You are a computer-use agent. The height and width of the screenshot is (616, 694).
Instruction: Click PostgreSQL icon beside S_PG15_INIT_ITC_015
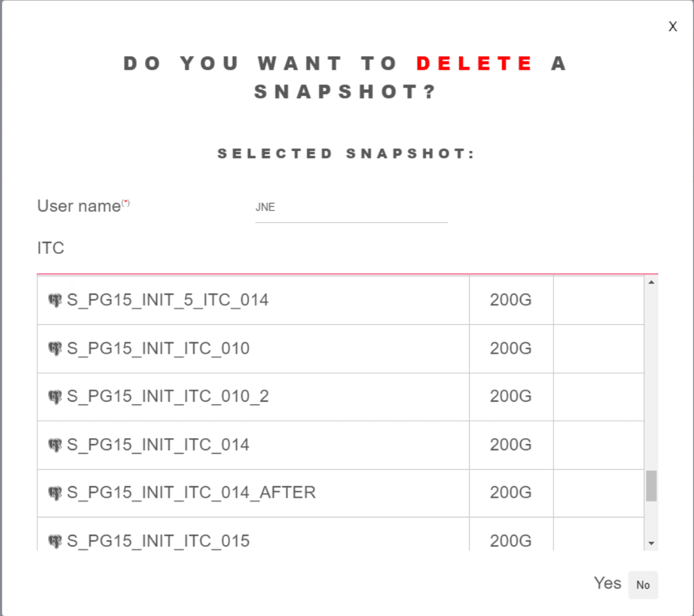[x=55, y=541]
